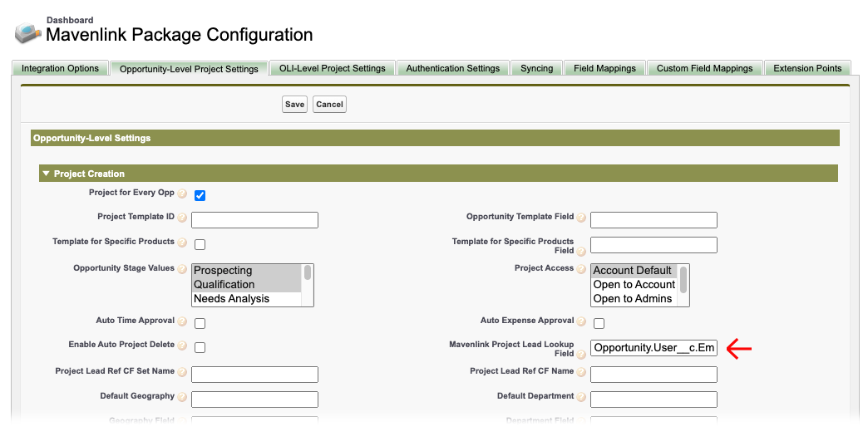868x441 pixels.
Task: Open help icon next to Default Geography
Action: tap(182, 397)
